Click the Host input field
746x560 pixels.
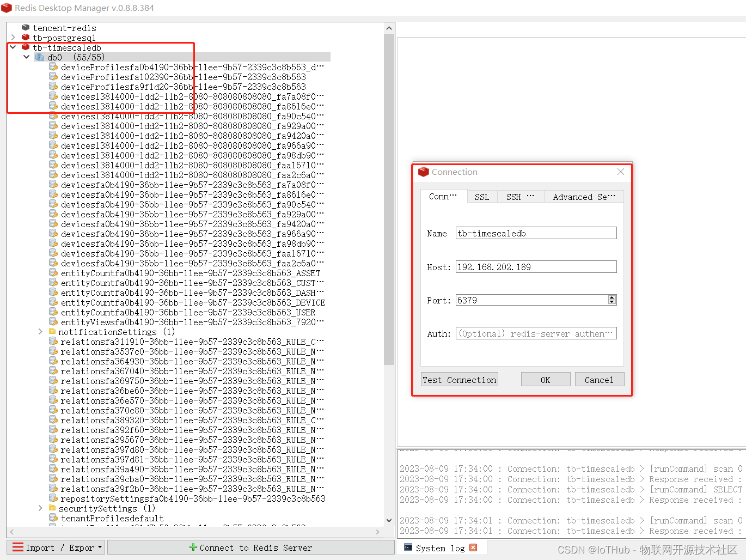pos(536,267)
